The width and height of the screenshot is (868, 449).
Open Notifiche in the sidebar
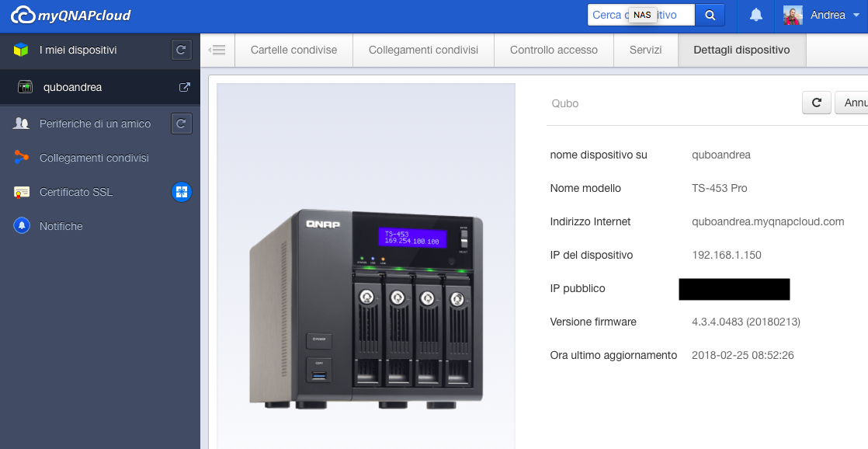click(61, 226)
